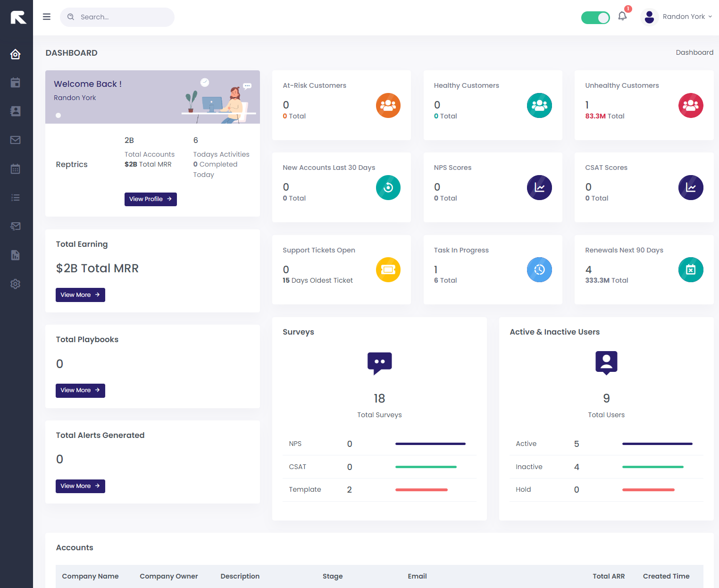
Task: Click View More under Total Alerts Generated
Action: click(x=80, y=486)
